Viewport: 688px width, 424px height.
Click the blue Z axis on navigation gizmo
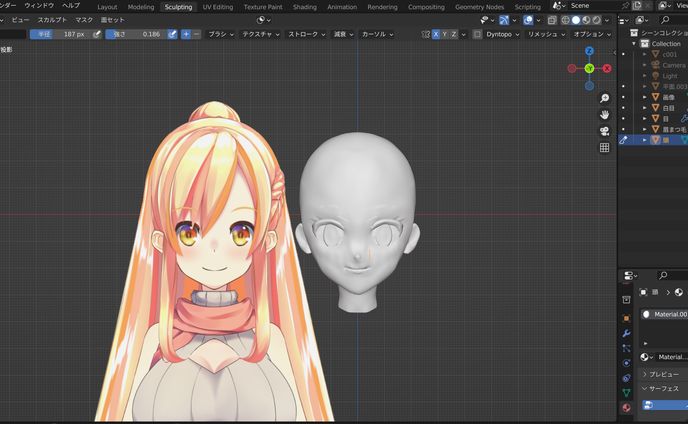point(589,51)
